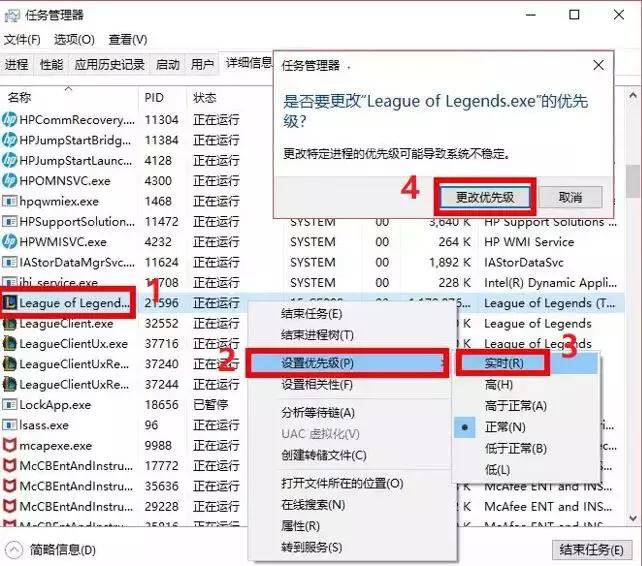This screenshot has width=642, height=566.
Task: Click the scrollbar up arrow
Action: click(x=633, y=95)
